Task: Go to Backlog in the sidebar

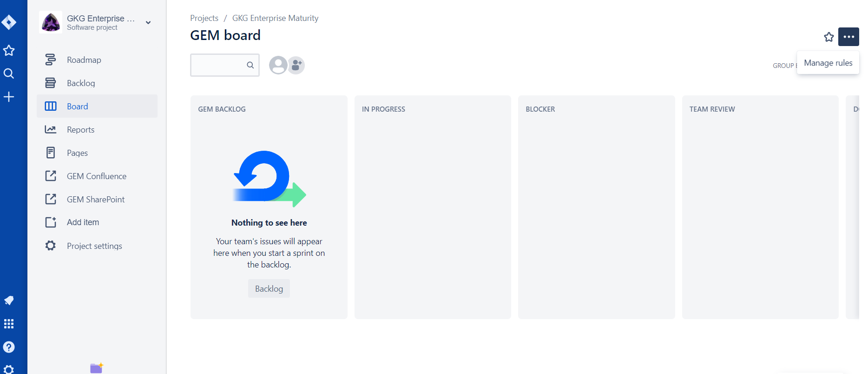Action: (97, 83)
